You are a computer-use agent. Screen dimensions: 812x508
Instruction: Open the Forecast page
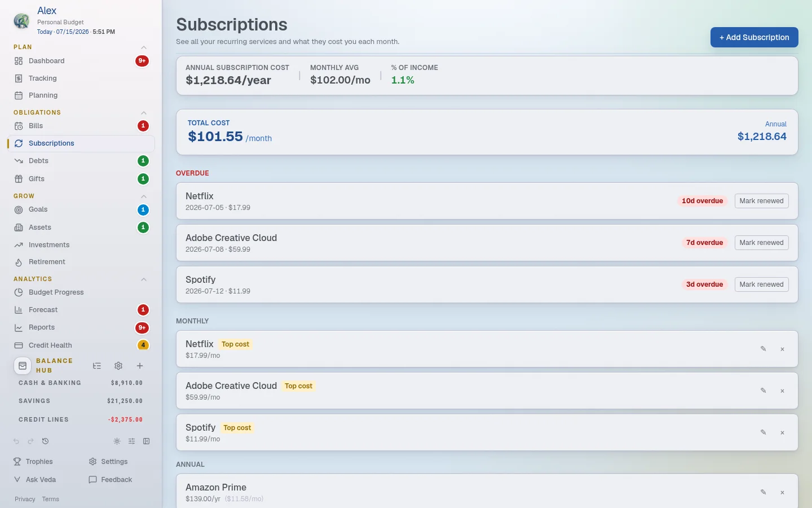(81, 310)
